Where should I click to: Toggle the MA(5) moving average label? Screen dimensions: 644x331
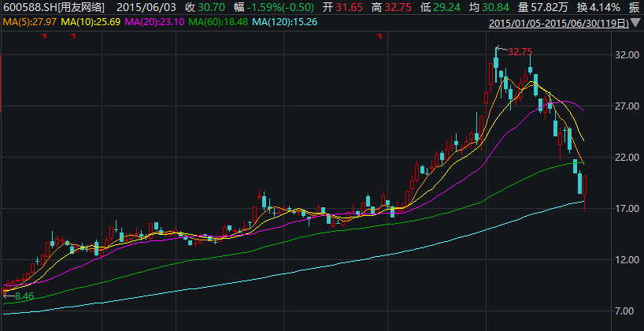[29, 21]
